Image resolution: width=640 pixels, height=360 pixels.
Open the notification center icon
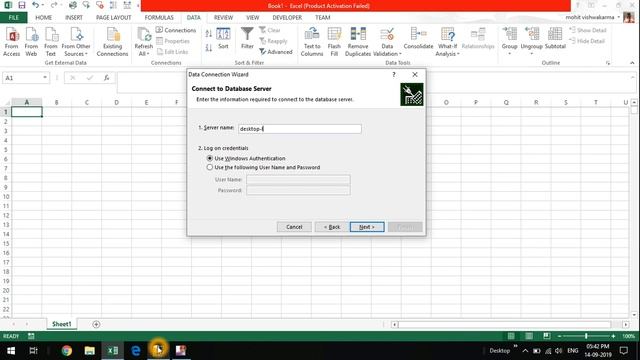pyautogui.click(x=624, y=351)
